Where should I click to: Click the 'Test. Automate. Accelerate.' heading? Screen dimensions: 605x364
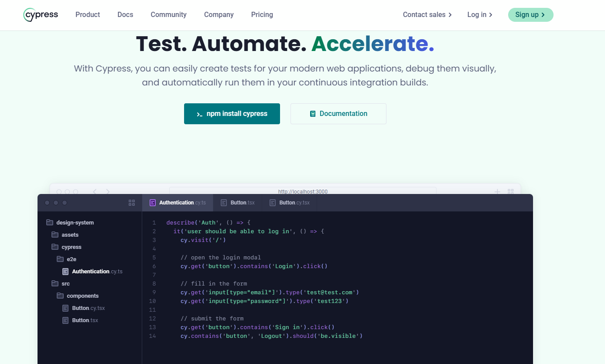click(x=285, y=44)
